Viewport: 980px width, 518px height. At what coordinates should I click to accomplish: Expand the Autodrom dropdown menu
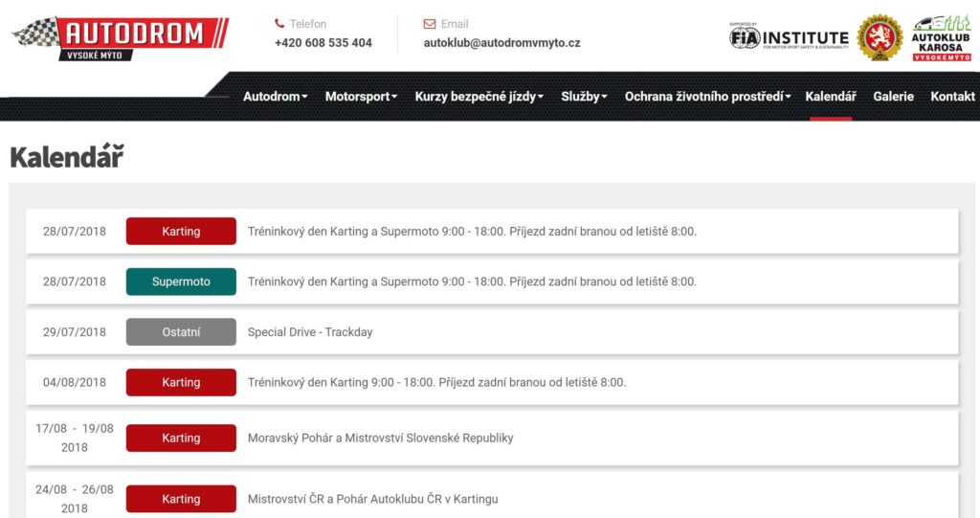coord(275,97)
